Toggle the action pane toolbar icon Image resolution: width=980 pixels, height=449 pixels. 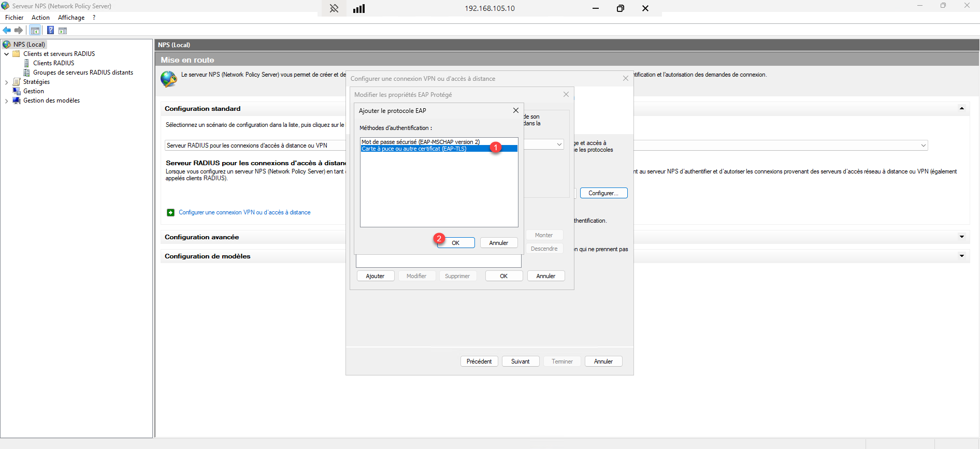tap(63, 31)
